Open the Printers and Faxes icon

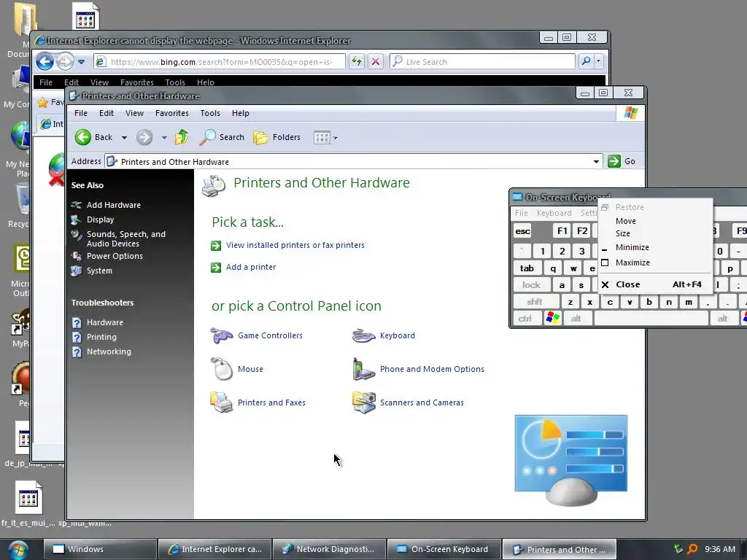click(x=222, y=402)
